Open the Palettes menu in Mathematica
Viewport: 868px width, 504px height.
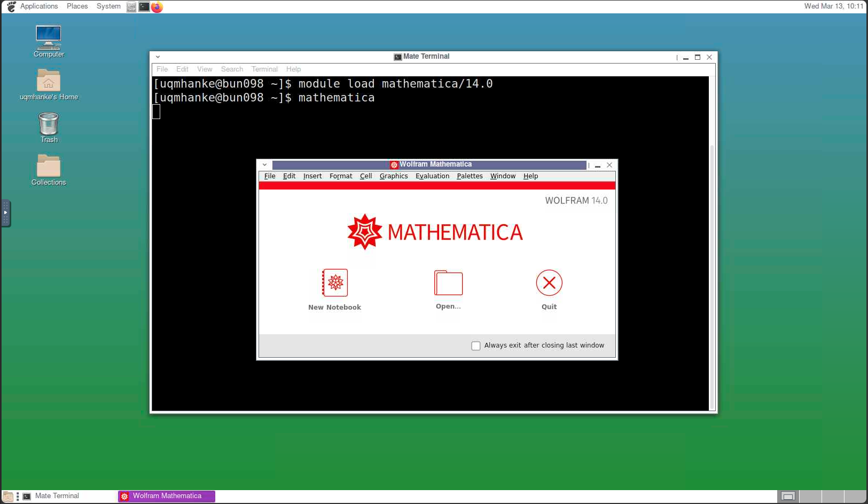pos(470,176)
